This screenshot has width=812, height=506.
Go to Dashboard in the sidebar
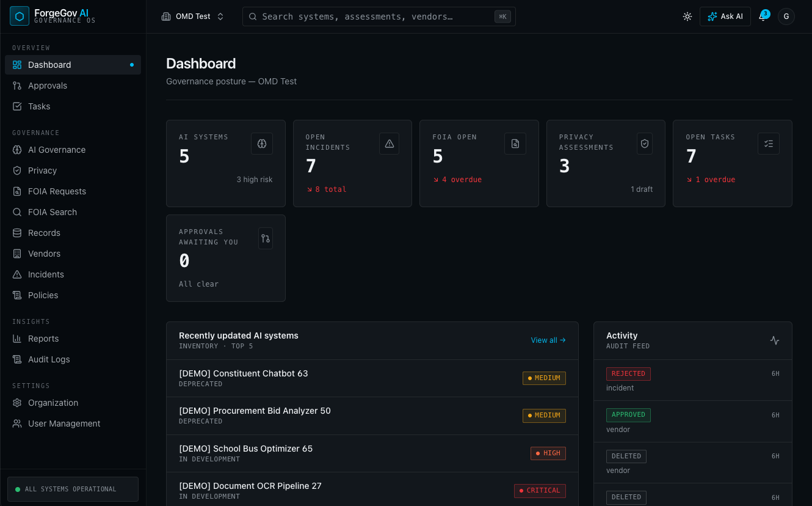[73, 65]
